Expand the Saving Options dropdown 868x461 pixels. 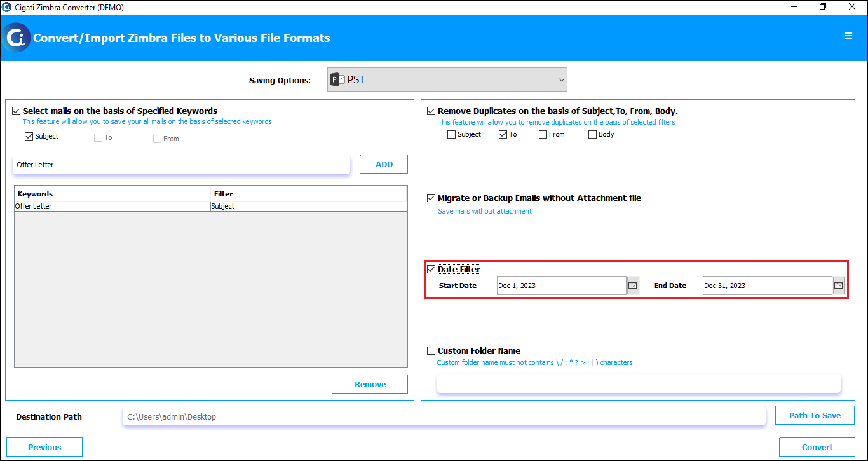tap(447, 80)
